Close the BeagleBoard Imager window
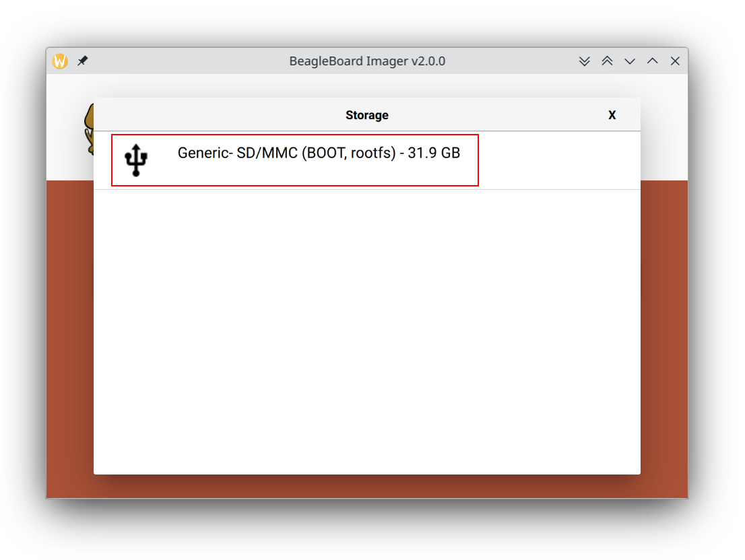Screen dimensions: 745x560 (x=675, y=61)
